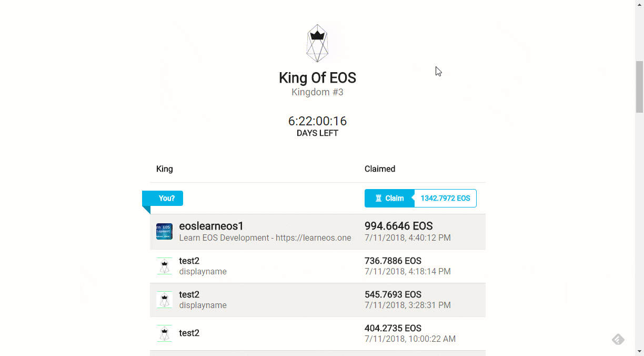
Task: Click the rook icon on the Claim button
Action: click(x=378, y=199)
